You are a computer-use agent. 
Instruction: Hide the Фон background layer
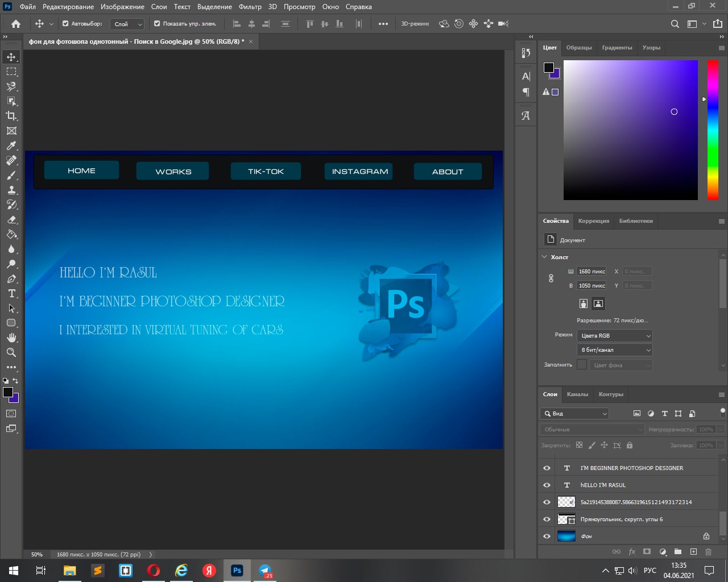[547, 537]
